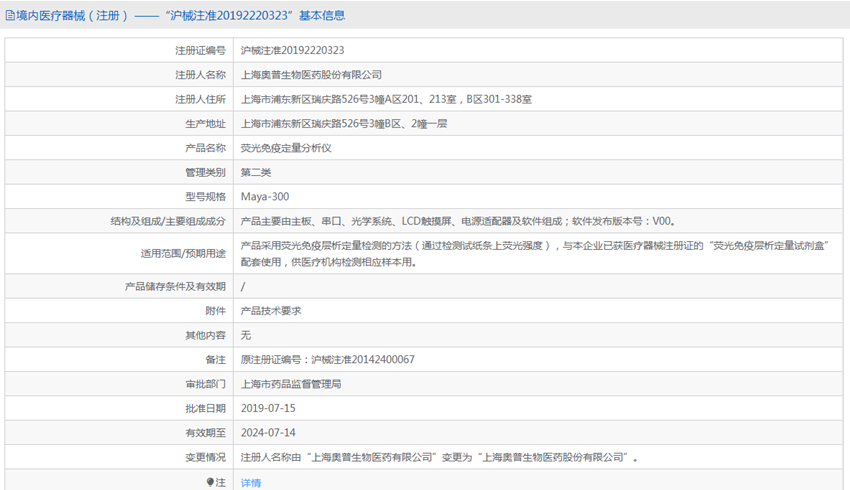850x490 pixels.
Task: Click the slash value for 产品储存条件及有效期
Action: [x=243, y=286]
